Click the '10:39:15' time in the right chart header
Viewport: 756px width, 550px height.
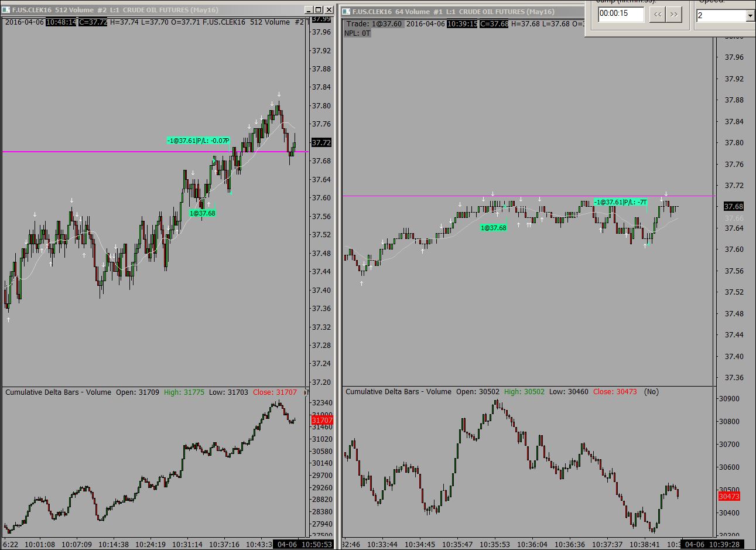pos(461,24)
